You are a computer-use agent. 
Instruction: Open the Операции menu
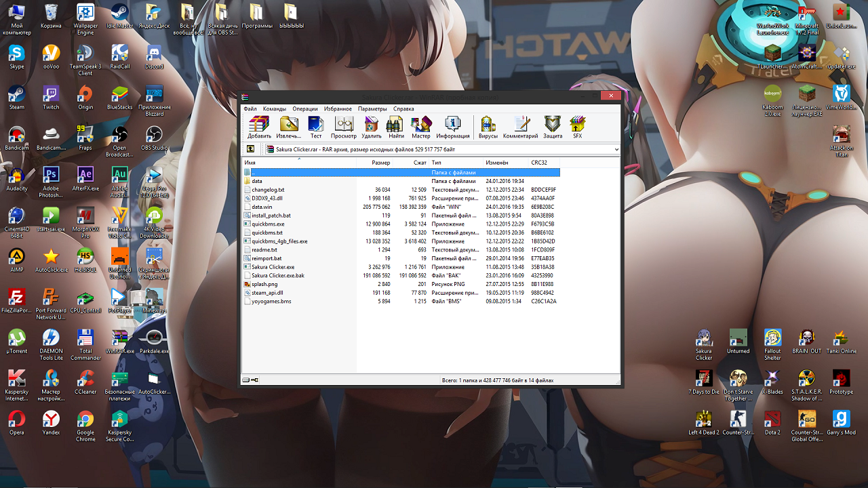(305, 108)
